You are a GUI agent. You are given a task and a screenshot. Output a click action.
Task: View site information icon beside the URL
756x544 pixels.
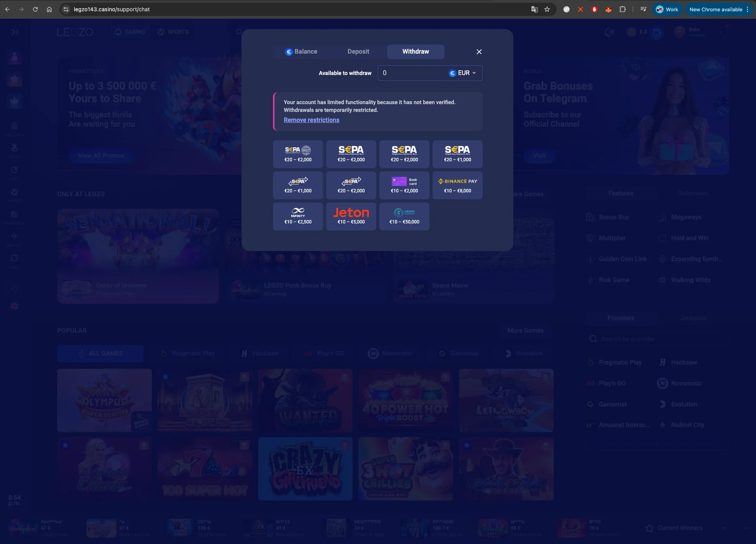66,9
